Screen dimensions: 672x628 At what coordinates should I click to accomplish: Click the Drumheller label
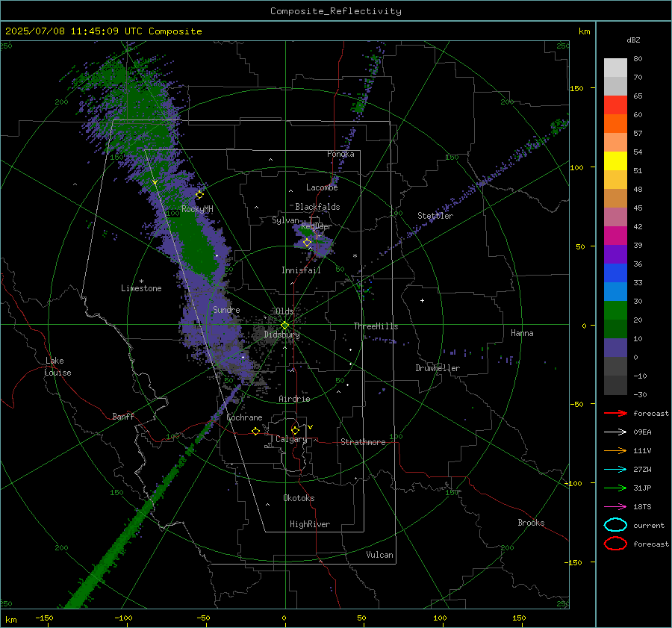(x=438, y=368)
